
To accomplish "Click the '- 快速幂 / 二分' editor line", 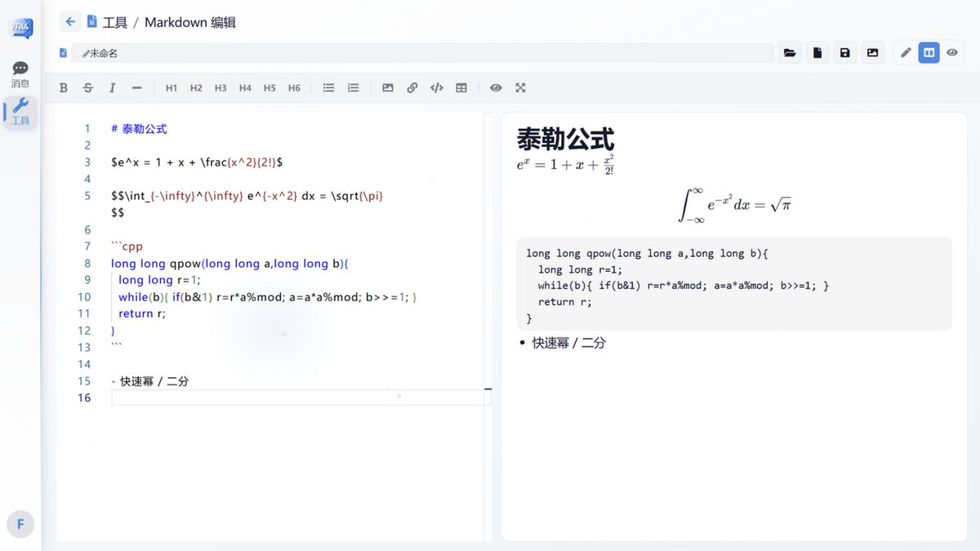I will pos(150,381).
